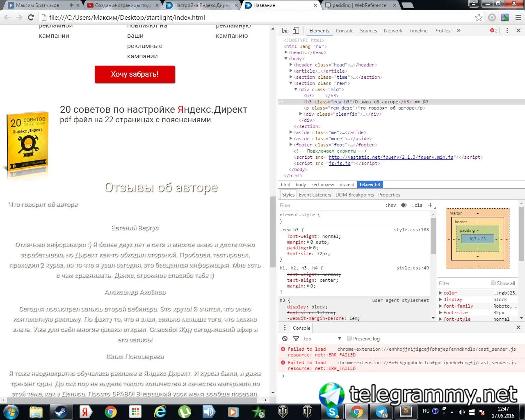Expand the article node
This screenshot has height=420, width=525.
[291, 71]
